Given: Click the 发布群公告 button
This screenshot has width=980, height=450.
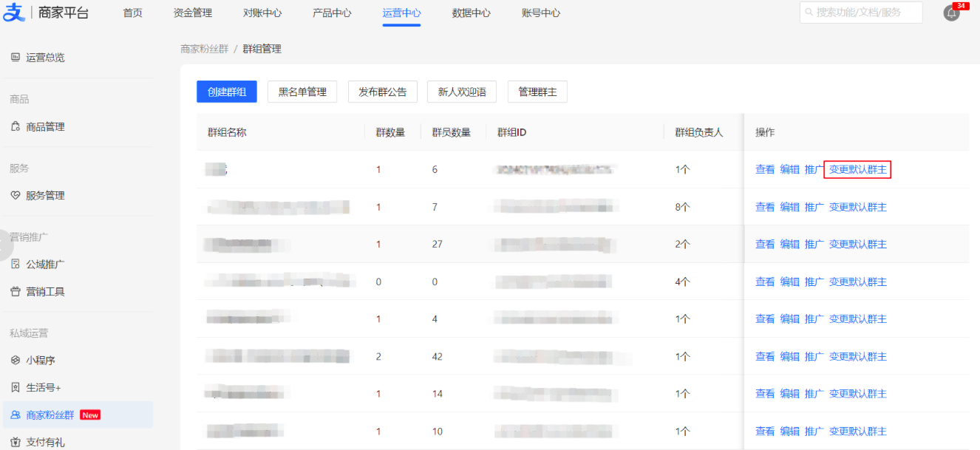Looking at the screenshot, I should (382, 92).
